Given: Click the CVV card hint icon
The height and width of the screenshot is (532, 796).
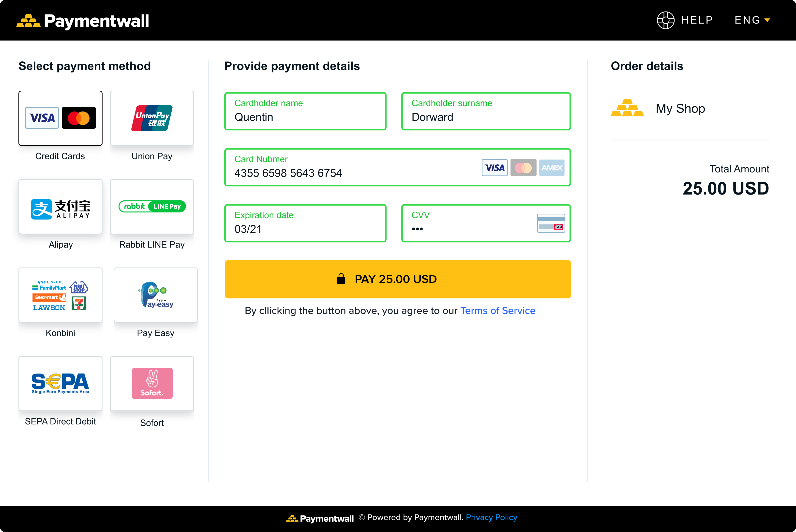Looking at the screenshot, I should coord(551,223).
